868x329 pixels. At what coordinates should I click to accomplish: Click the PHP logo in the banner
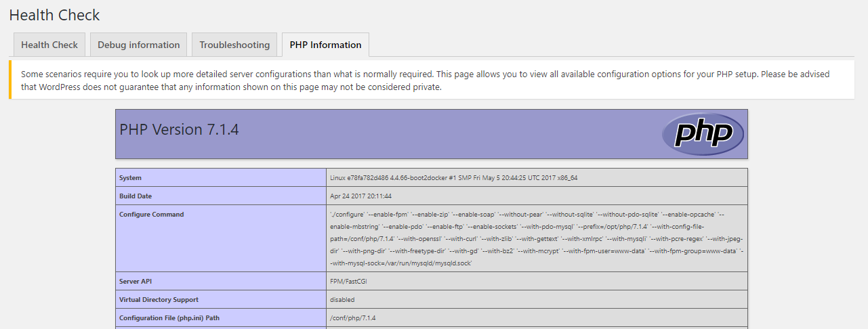point(703,134)
